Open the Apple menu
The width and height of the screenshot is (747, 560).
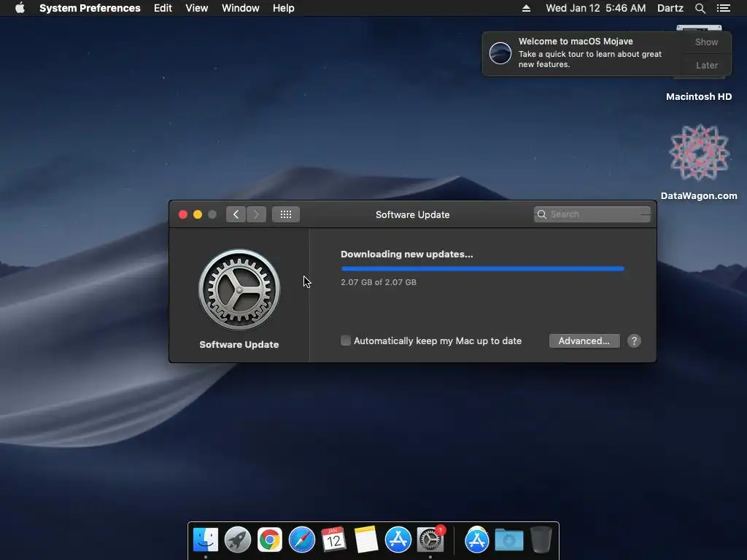coord(20,8)
